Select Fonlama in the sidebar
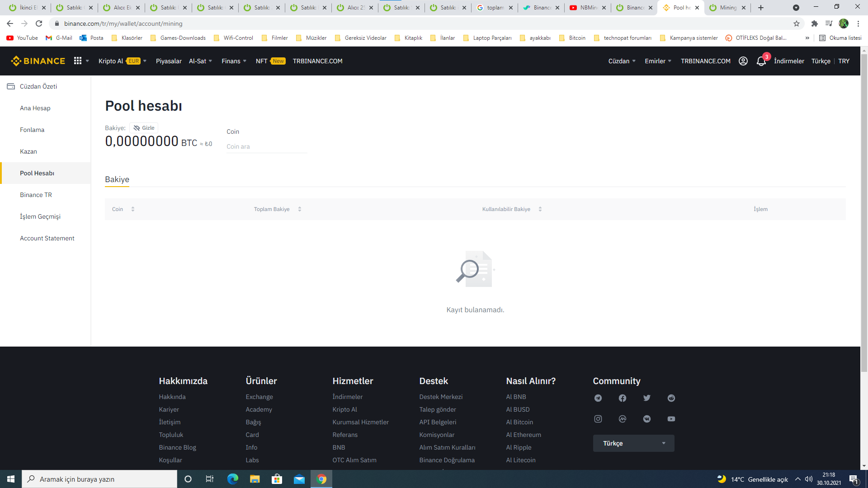The height and width of the screenshot is (488, 868). (32, 130)
